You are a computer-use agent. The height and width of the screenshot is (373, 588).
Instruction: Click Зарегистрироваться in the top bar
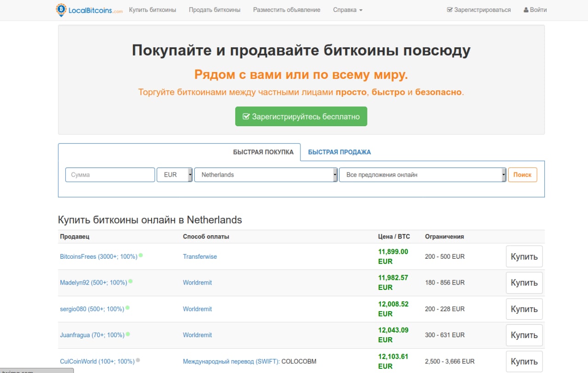(x=479, y=10)
